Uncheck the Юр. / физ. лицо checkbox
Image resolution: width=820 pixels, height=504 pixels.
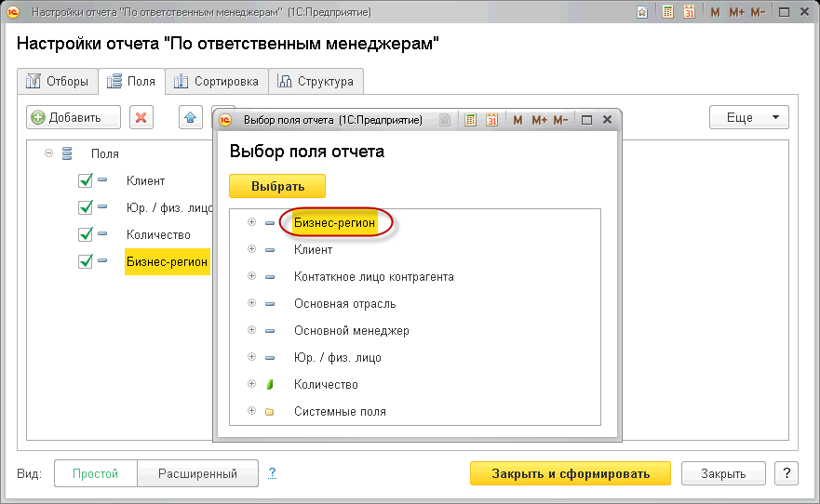pos(86,207)
